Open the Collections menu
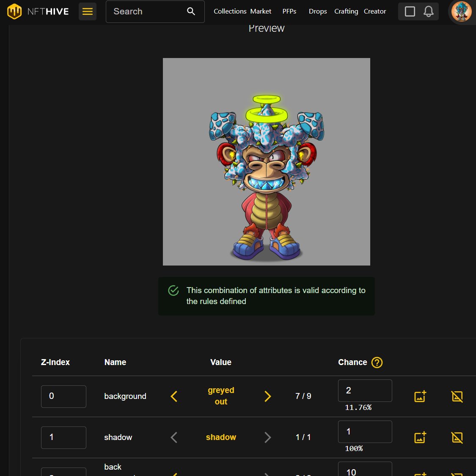 230,11
